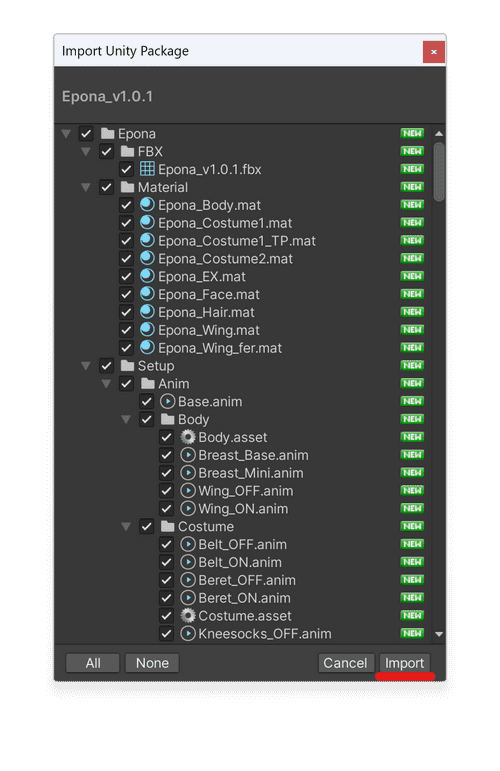The image size is (500, 771).
Task: Click the FBX folder icon
Action: pyautogui.click(x=127, y=151)
